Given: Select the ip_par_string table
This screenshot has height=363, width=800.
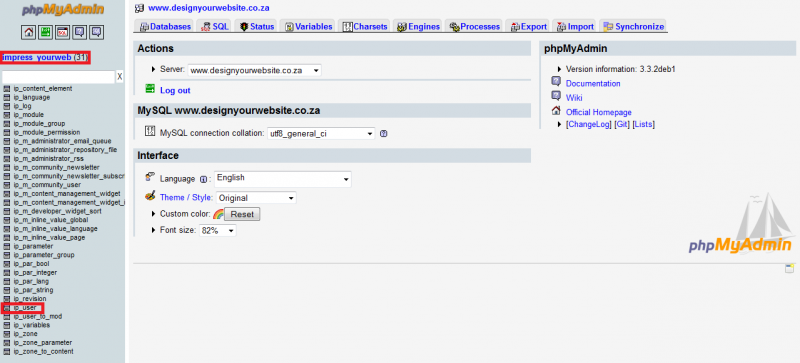Looking at the screenshot, I should (x=33, y=290).
